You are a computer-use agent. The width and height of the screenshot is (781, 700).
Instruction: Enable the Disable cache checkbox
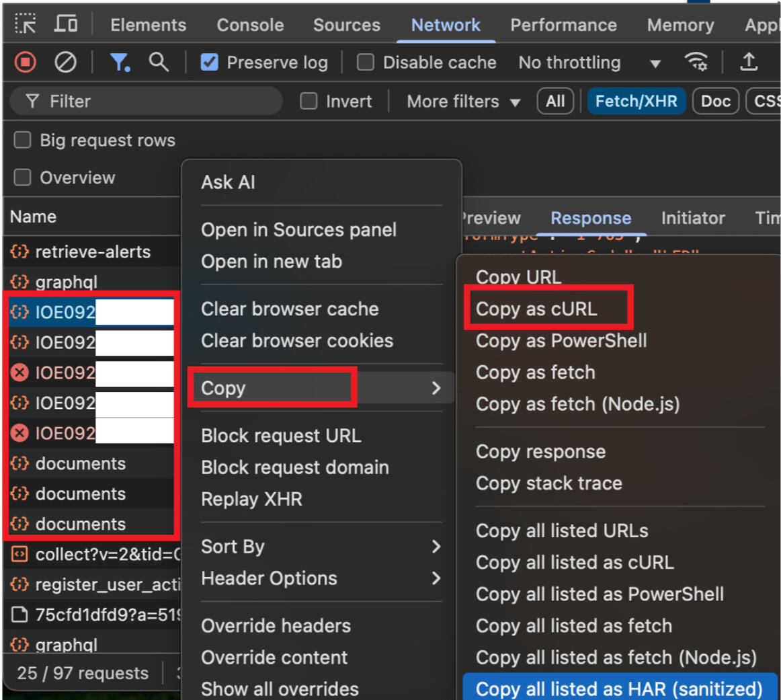pyautogui.click(x=366, y=63)
